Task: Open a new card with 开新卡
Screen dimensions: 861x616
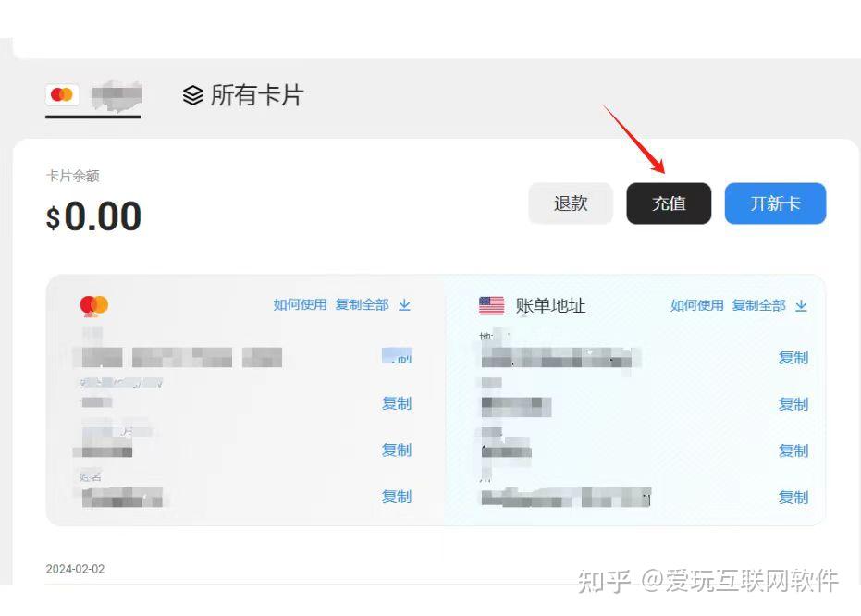Action: 775,203
